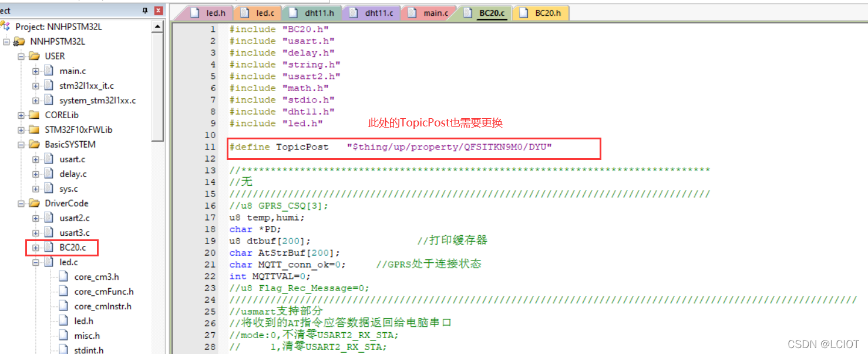Click the NNHPSTM32L target icon
868x354 pixels.
coord(19,42)
